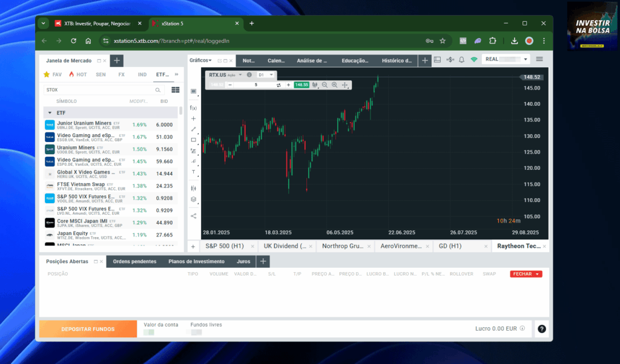620x364 pixels.
Task: Select Core MSCI Japan IMI row
Action: [111, 223]
